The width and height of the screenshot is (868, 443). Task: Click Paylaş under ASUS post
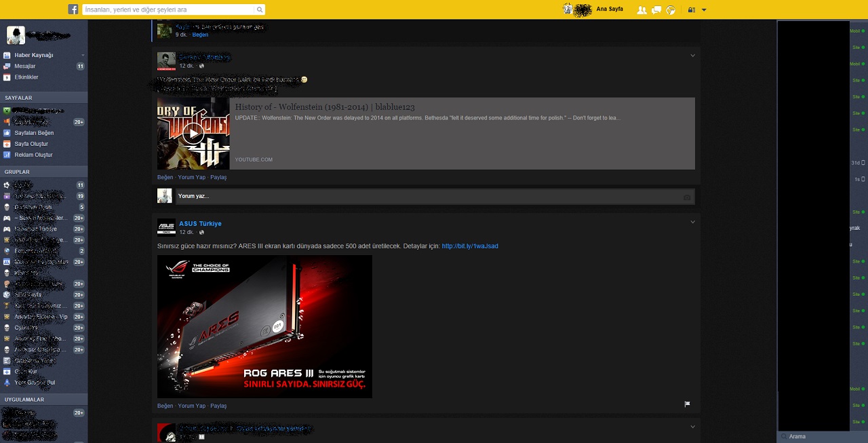(218, 406)
